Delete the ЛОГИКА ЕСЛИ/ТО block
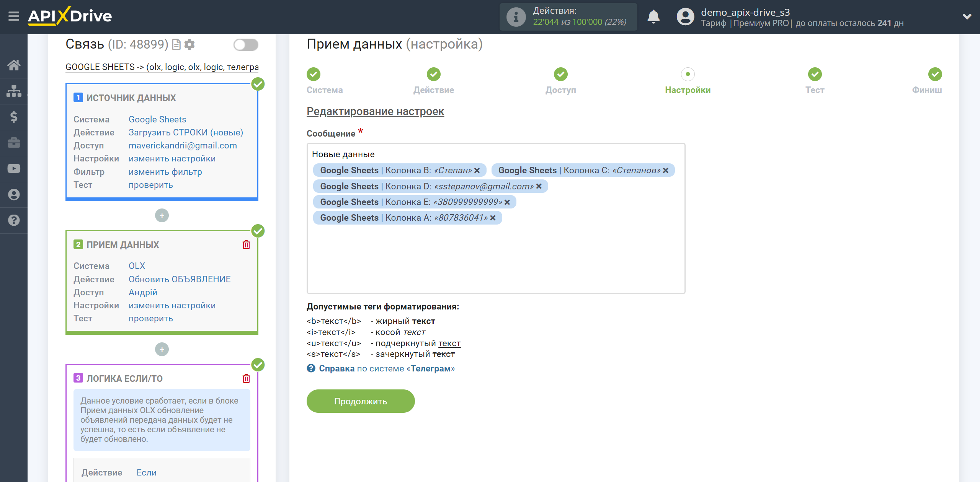Viewport: 980px width, 482px height. (246, 379)
